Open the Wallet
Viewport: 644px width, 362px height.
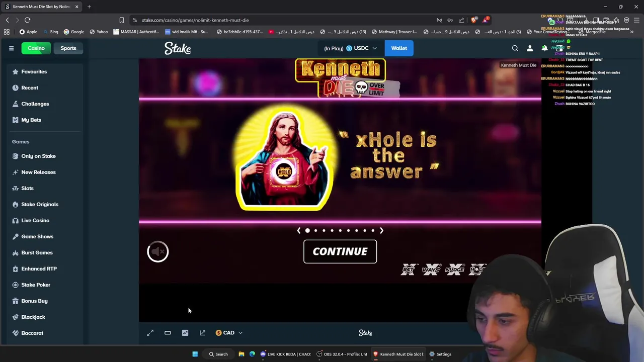pos(399,48)
